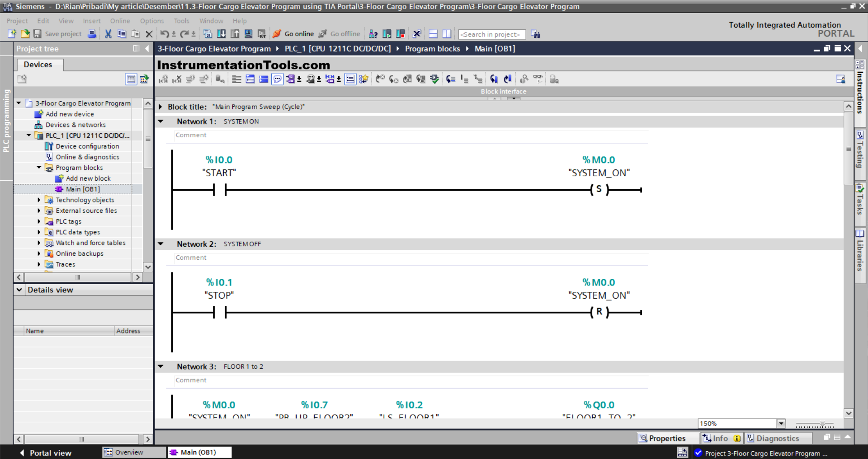The height and width of the screenshot is (459, 868).
Task: Collapse the Details view panel
Action: point(19,290)
